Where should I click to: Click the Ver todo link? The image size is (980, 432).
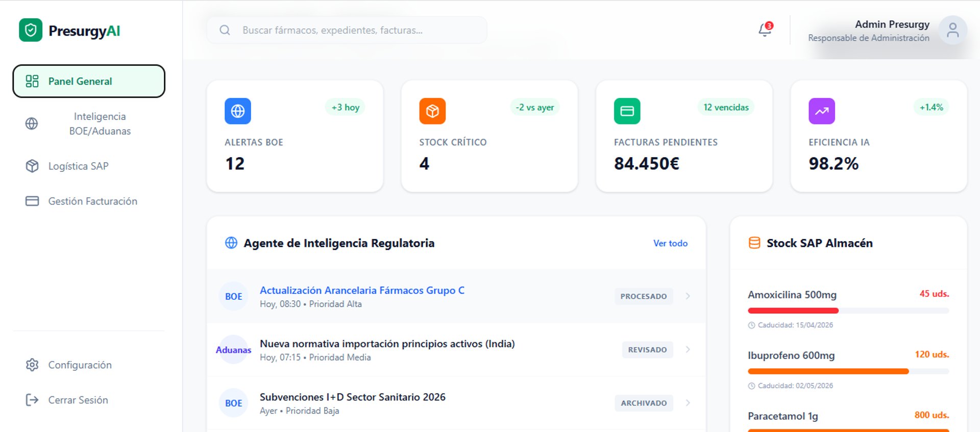[x=670, y=243]
